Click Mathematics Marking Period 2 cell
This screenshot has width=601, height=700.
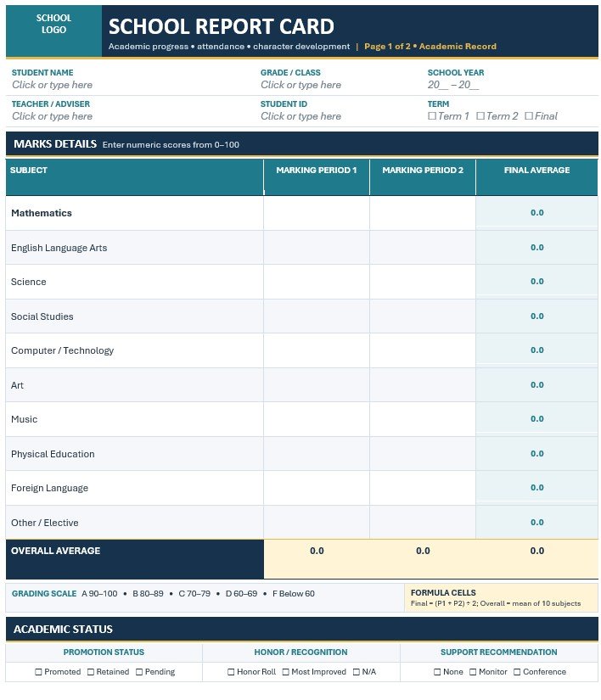pyautogui.click(x=423, y=213)
